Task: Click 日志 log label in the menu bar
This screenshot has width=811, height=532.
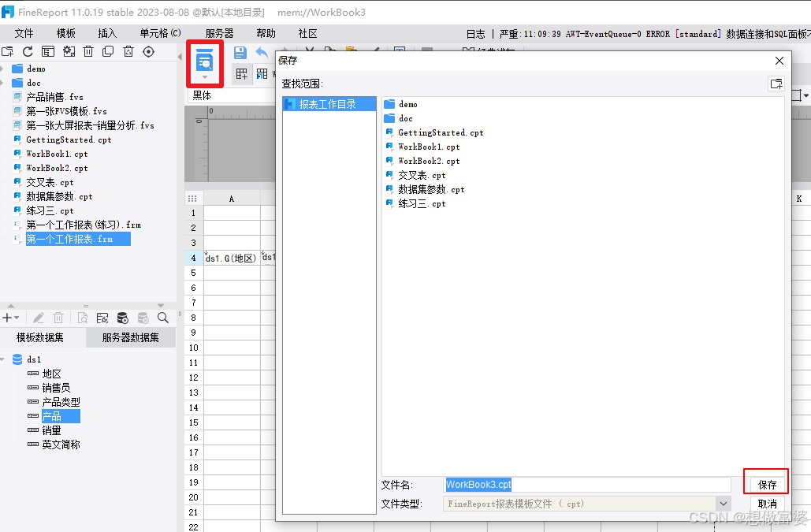Action: [475, 34]
